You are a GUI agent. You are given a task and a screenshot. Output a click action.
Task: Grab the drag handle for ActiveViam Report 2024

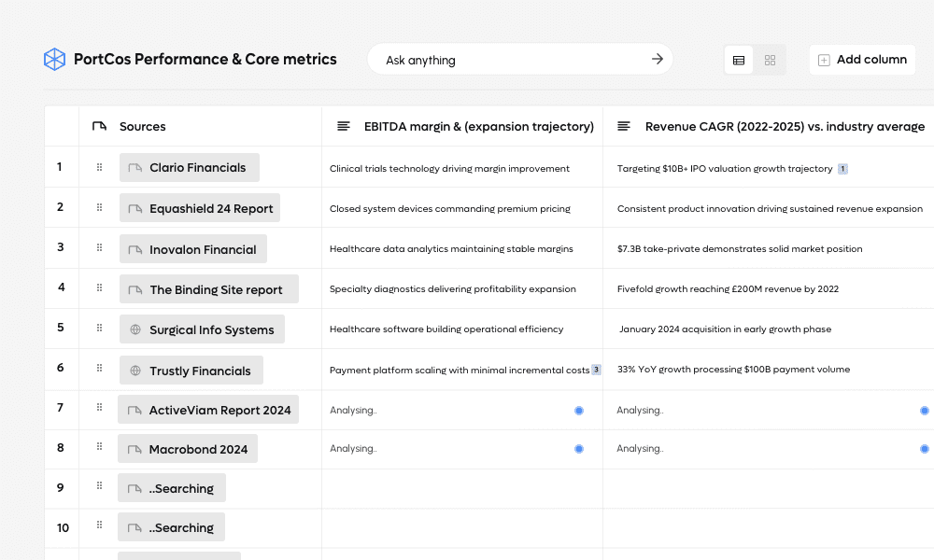point(100,407)
